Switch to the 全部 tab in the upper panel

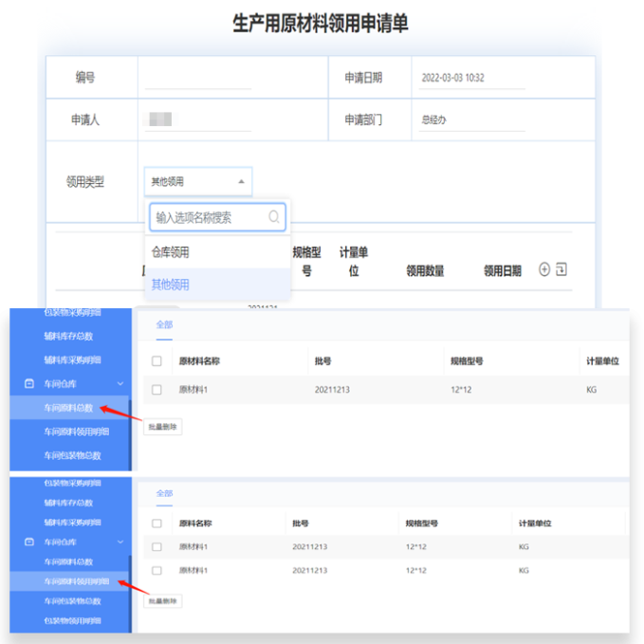[165, 324]
